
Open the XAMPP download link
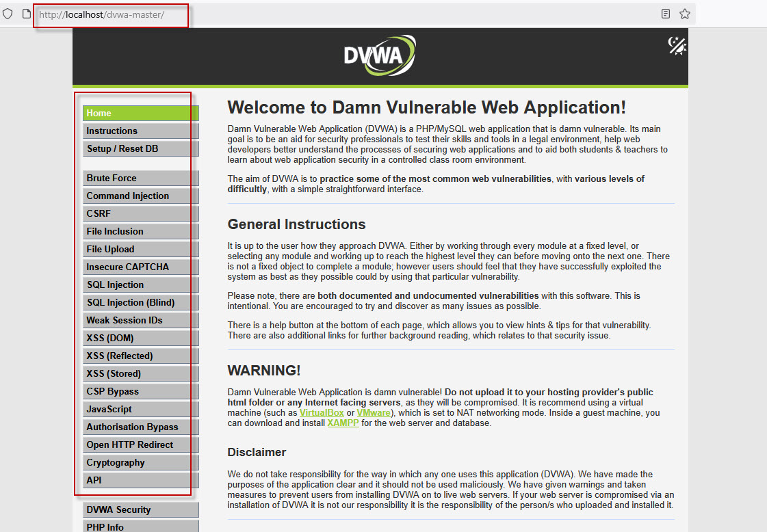coord(343,423)
